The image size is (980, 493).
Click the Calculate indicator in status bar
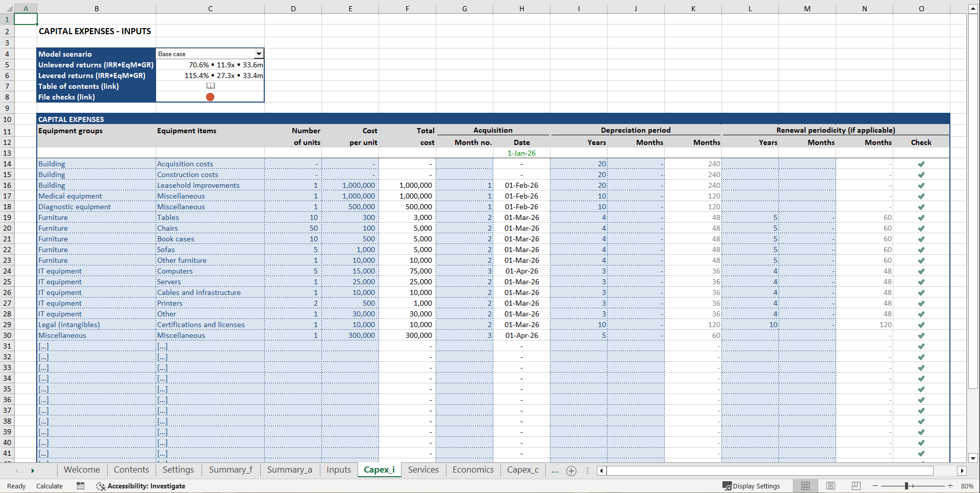coord(49,486)
